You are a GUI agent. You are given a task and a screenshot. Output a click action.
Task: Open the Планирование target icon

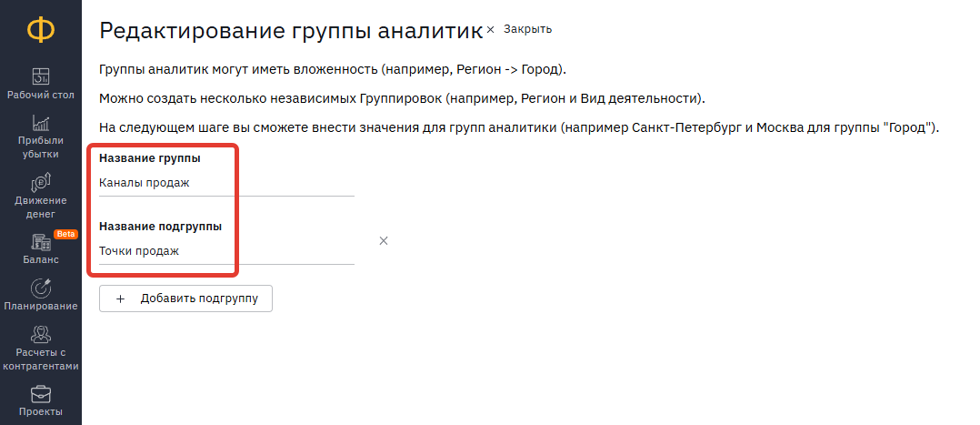41,288
